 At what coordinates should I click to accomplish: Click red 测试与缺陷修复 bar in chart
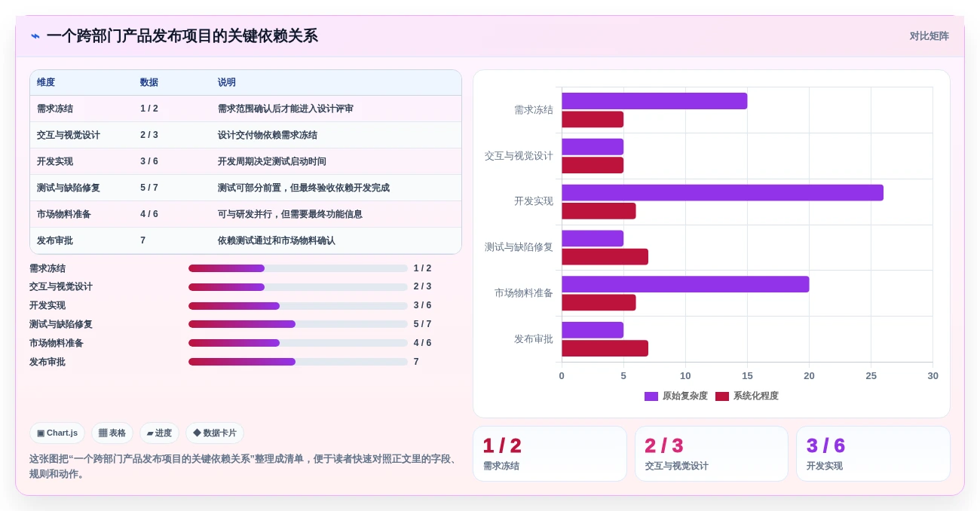(605, 257)
